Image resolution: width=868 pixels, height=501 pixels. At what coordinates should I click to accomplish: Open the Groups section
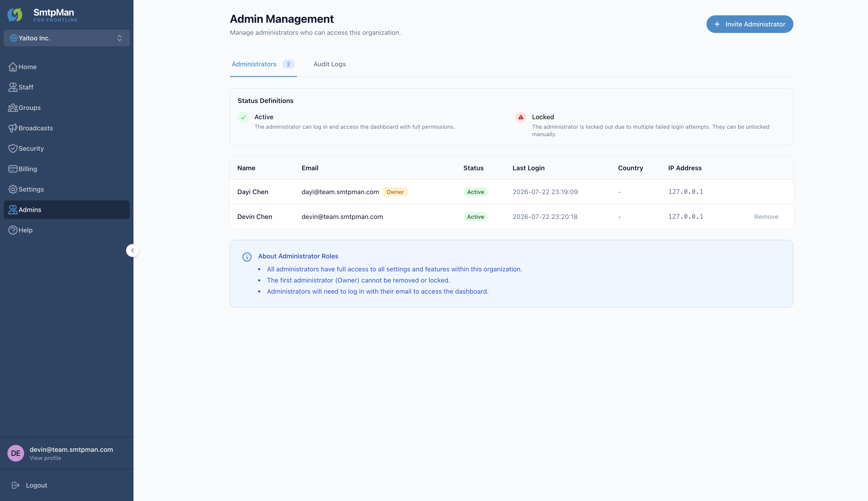click(67, 108)
